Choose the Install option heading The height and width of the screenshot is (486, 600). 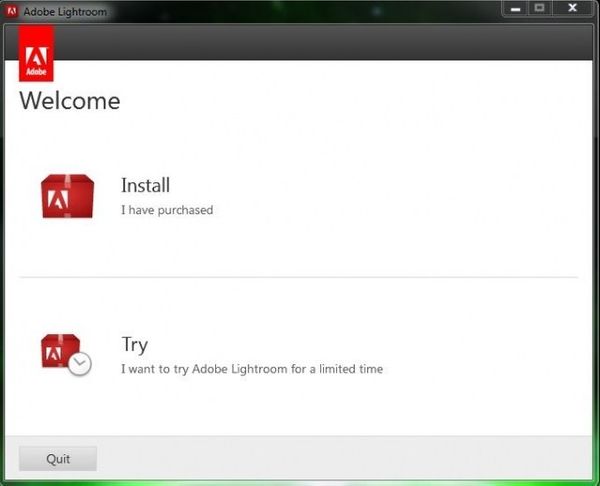[145, 185]
